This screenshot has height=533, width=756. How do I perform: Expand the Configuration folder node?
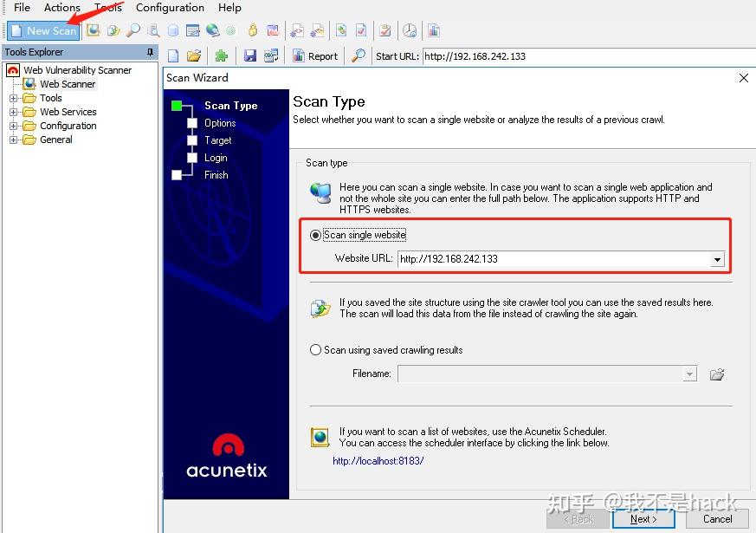pos(13,126)
